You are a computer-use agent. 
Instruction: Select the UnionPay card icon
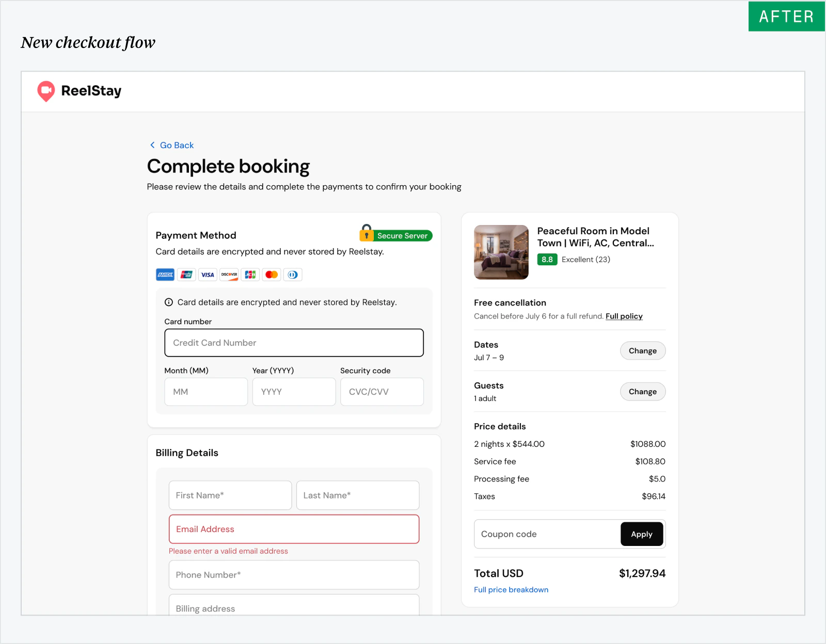[186, 275]
